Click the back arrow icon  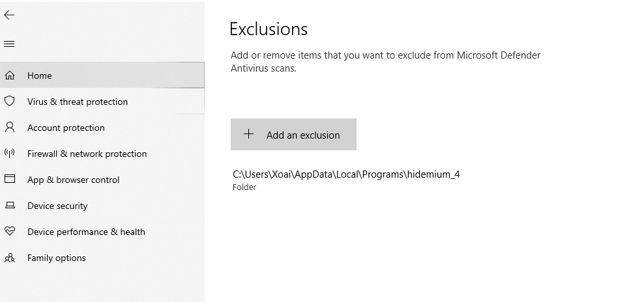point(9,15)
